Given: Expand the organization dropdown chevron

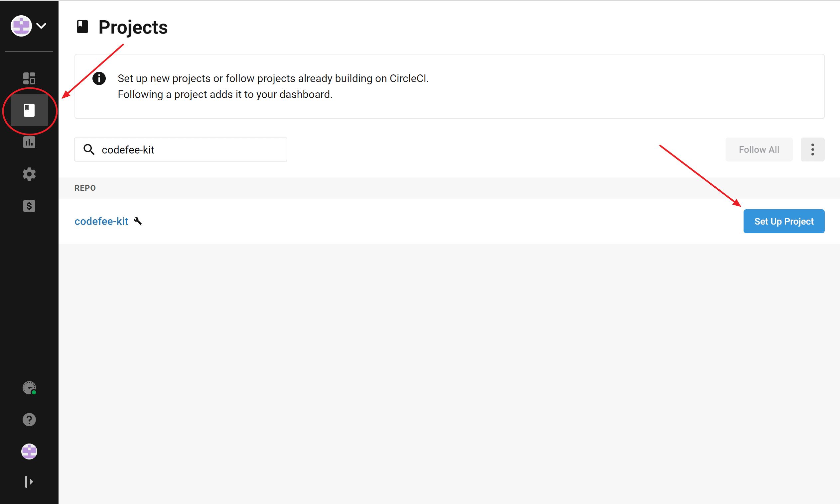Looking at the screenshot, I should tap(41, 26).
